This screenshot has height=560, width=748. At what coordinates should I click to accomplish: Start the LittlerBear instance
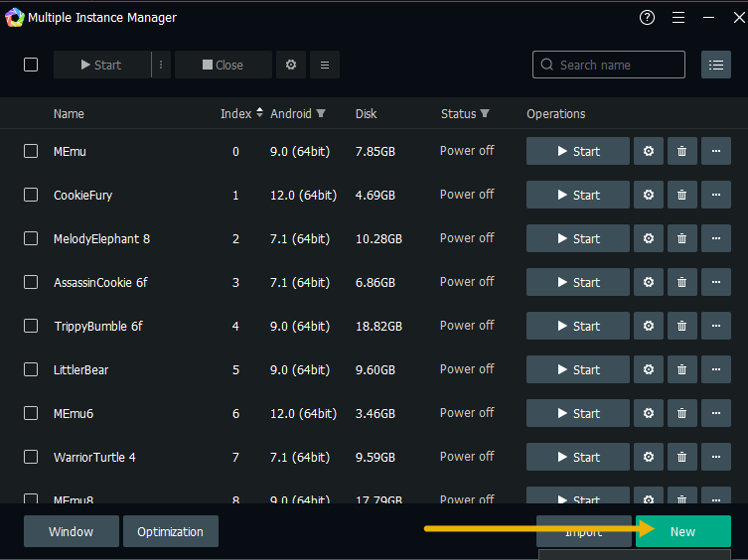click(x=578, y=369)
